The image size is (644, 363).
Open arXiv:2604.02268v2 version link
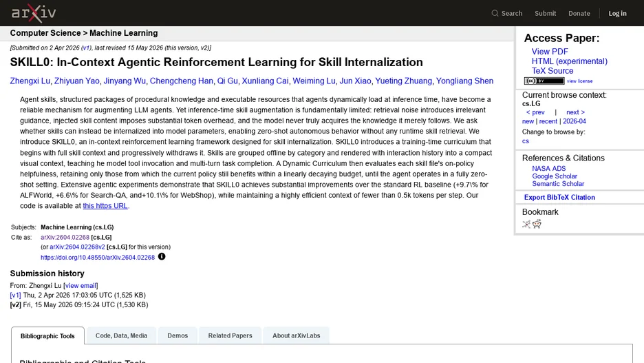[x=77, y=247]
